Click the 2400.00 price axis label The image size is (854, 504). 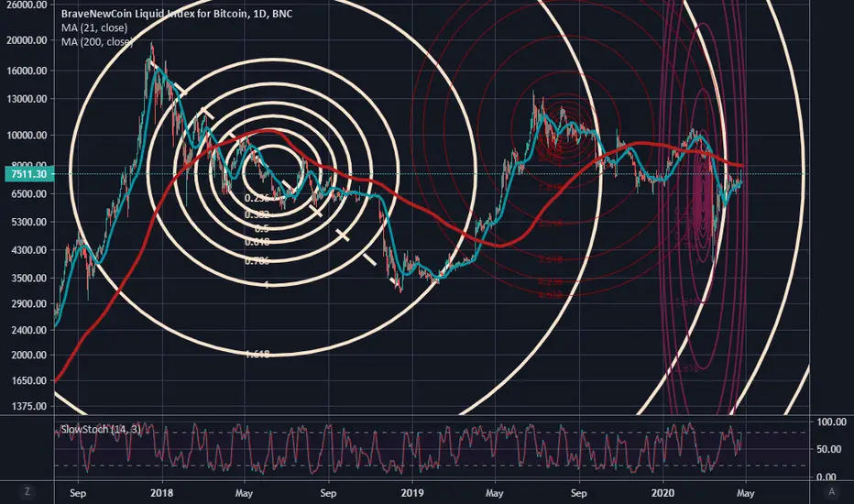click(29, 330)
